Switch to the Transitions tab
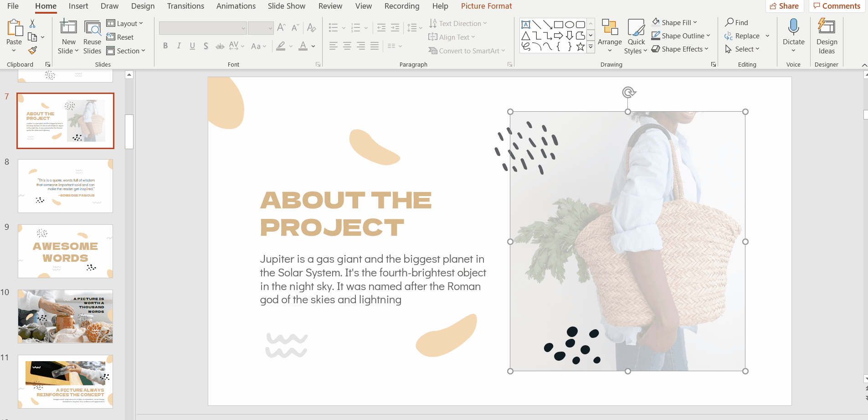Screen dimensions: 868x420 (185, 6)
